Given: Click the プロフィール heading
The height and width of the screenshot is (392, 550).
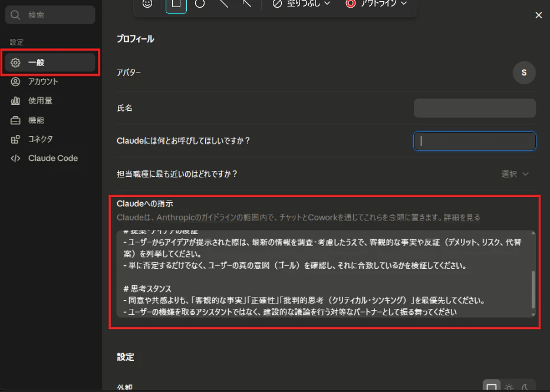Looking at the screenshot, I should (136, 39).
